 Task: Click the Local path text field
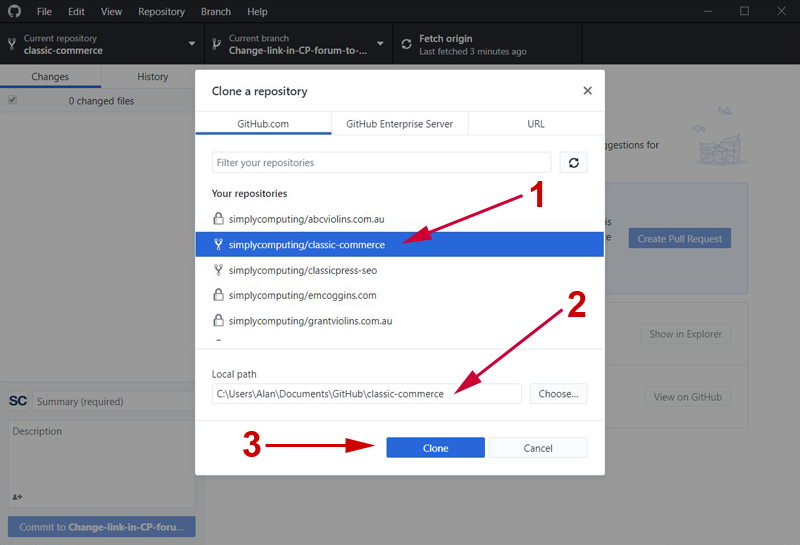[366, 393]
